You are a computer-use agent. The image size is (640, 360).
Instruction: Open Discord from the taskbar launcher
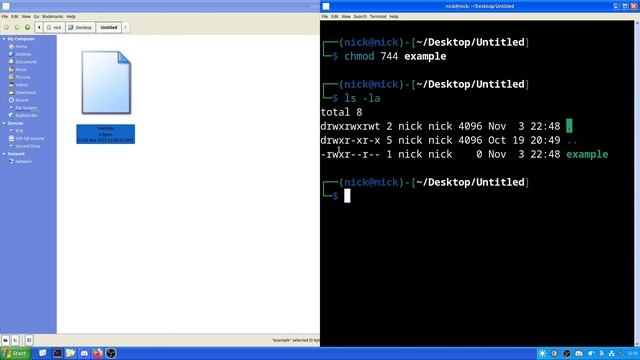coord(84,353)
